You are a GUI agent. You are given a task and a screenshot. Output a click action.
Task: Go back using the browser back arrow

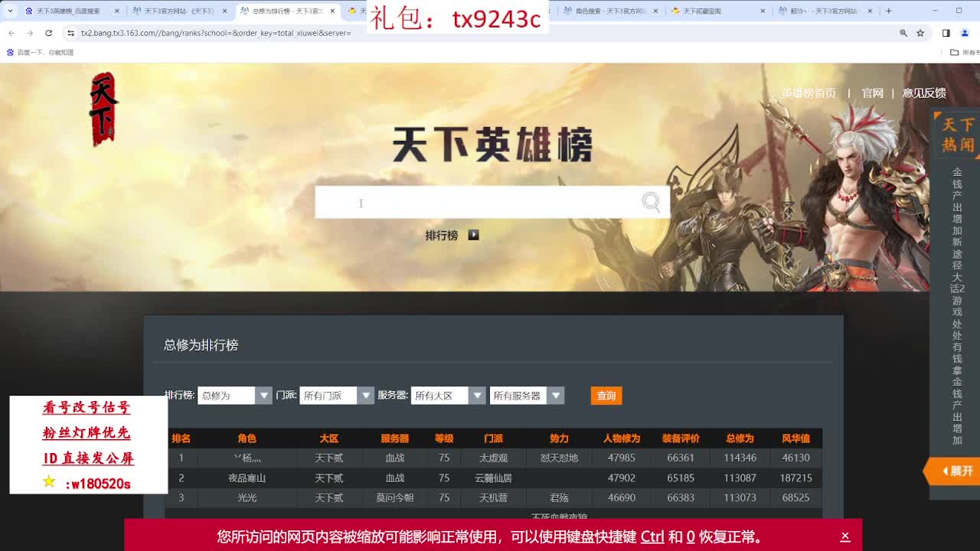[11, 33]
